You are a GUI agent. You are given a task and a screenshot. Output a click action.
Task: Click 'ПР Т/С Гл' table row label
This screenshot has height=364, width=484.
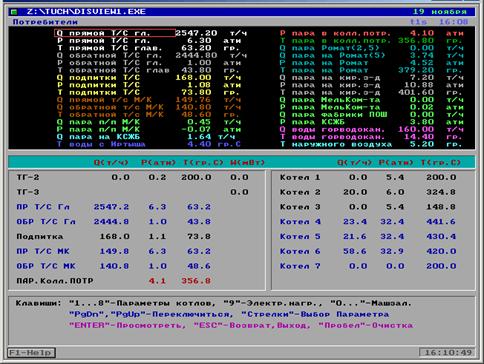[43, 207]
